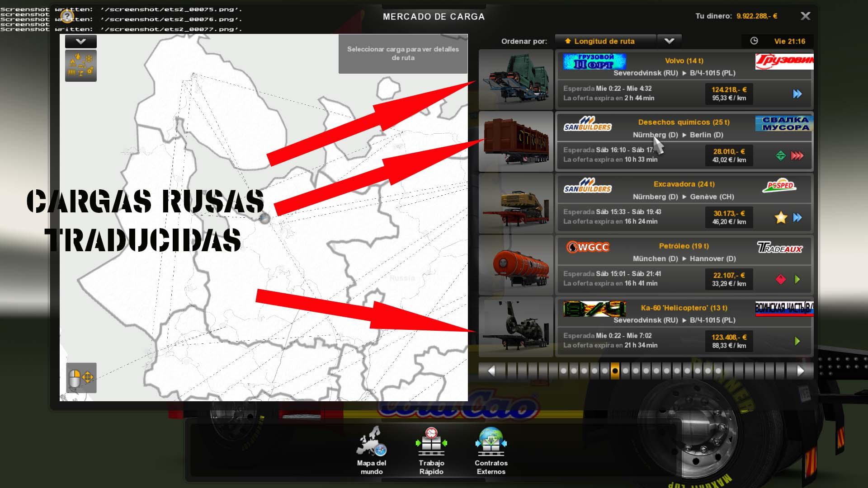Select the 'Excavadora (24 t)' job title
This screenshot has width=868, height=488.
tap(684, 184)
